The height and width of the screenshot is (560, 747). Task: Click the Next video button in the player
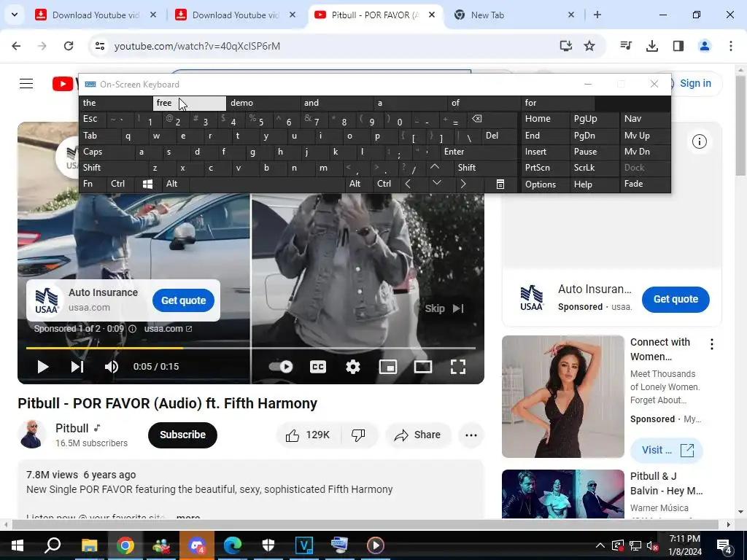click(77, 367)
